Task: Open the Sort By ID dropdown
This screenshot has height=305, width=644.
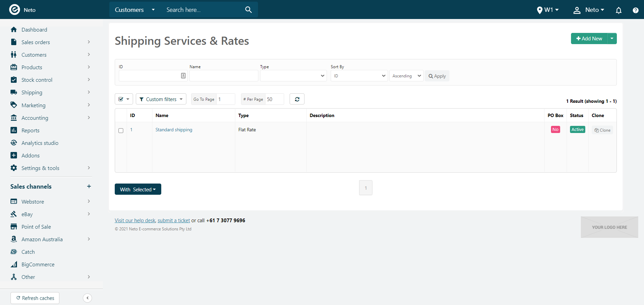Action: tap(359, 76)
